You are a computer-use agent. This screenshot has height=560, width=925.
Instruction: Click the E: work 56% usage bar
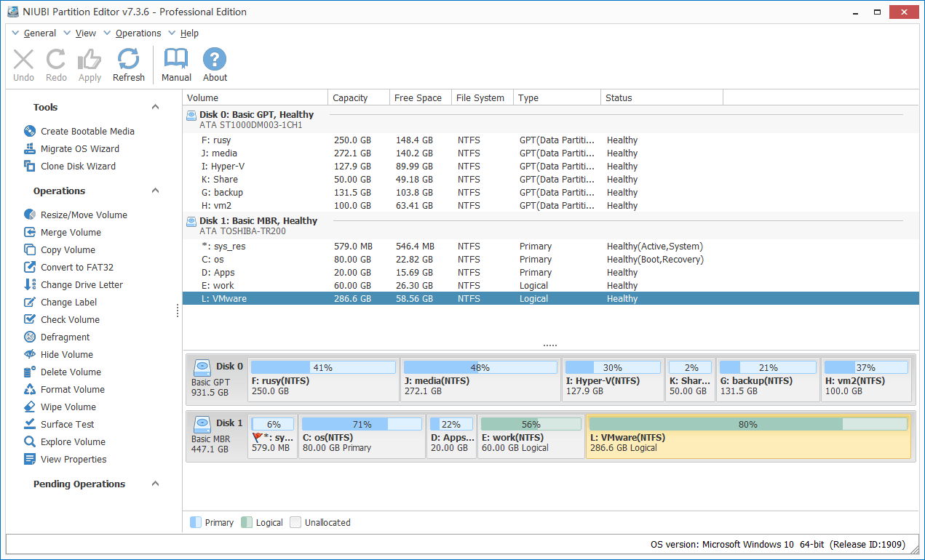click(x=531, y=424)
